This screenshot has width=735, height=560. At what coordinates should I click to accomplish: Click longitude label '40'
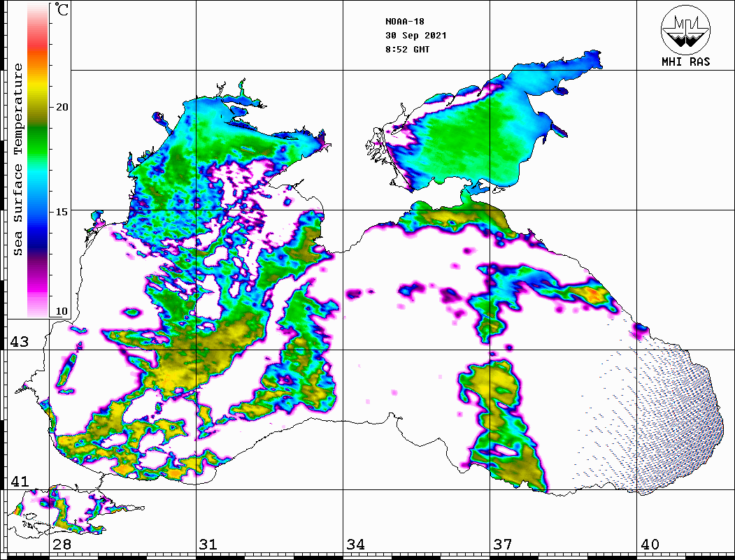tap(650, 545)
